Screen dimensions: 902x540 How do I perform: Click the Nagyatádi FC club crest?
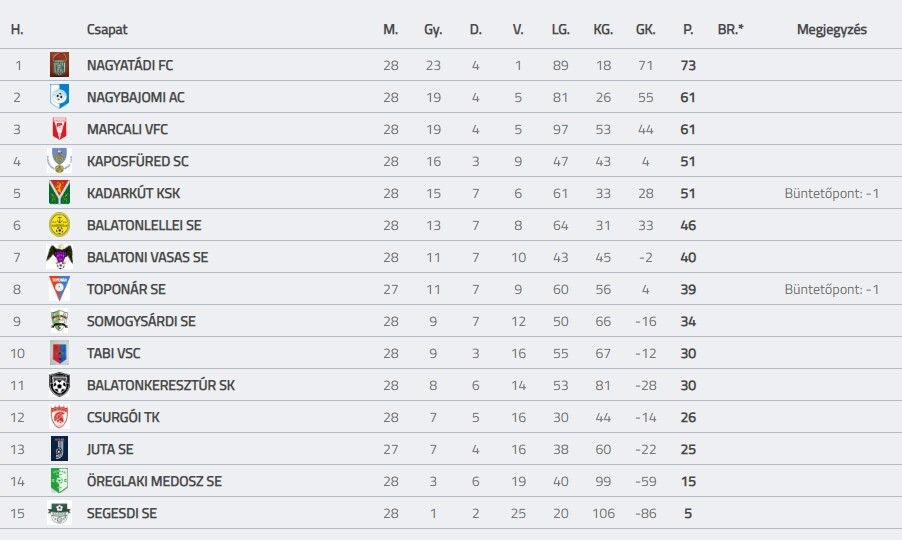(x=59, y=64)
